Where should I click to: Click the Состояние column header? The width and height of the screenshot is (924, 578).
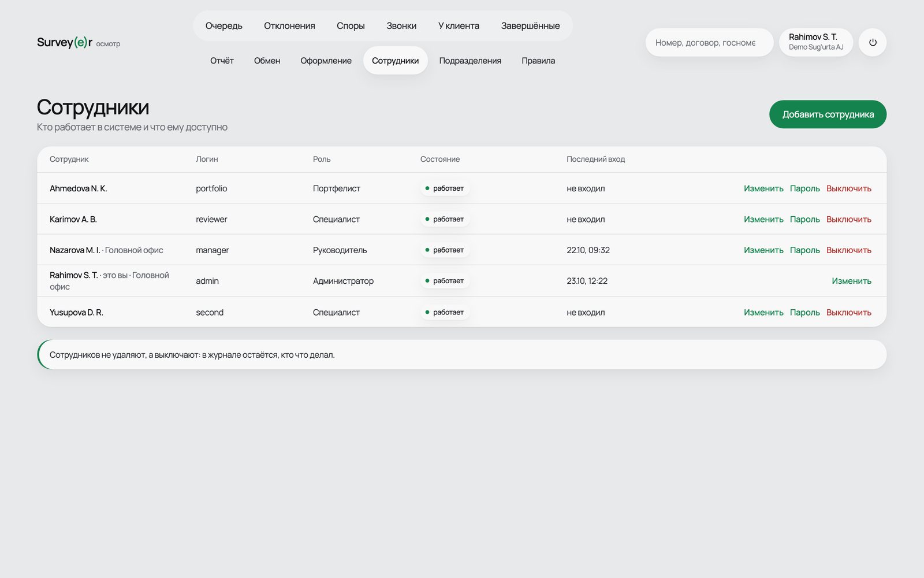(x=440, y=159)
